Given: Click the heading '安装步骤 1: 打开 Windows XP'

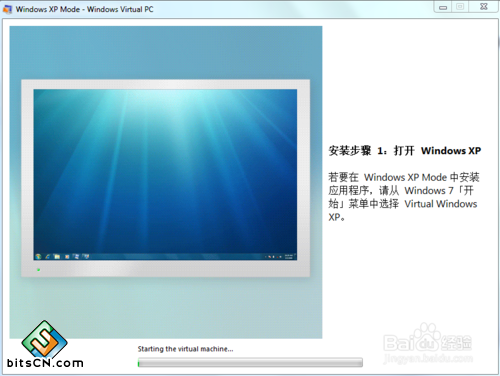Looking at the screenshot, I should [x=405, y=151].
